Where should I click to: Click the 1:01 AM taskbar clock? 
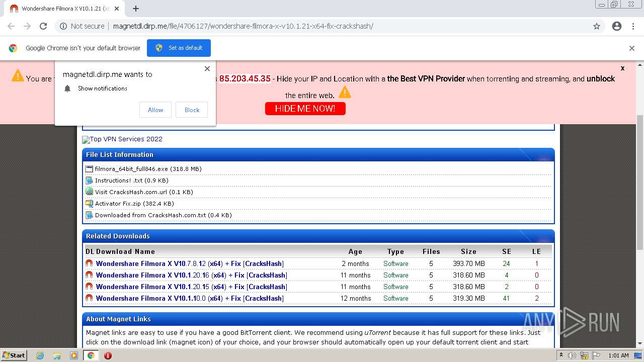(x=618, y=355)
